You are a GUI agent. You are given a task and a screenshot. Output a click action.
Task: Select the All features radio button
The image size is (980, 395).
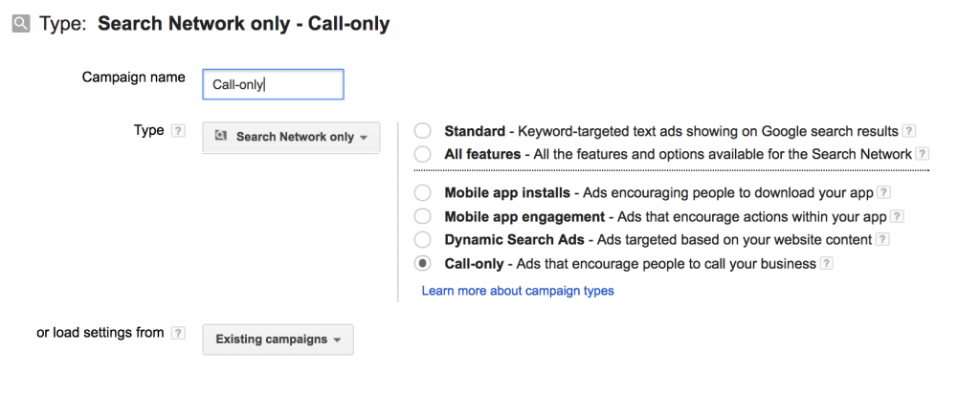click(422, 154)
